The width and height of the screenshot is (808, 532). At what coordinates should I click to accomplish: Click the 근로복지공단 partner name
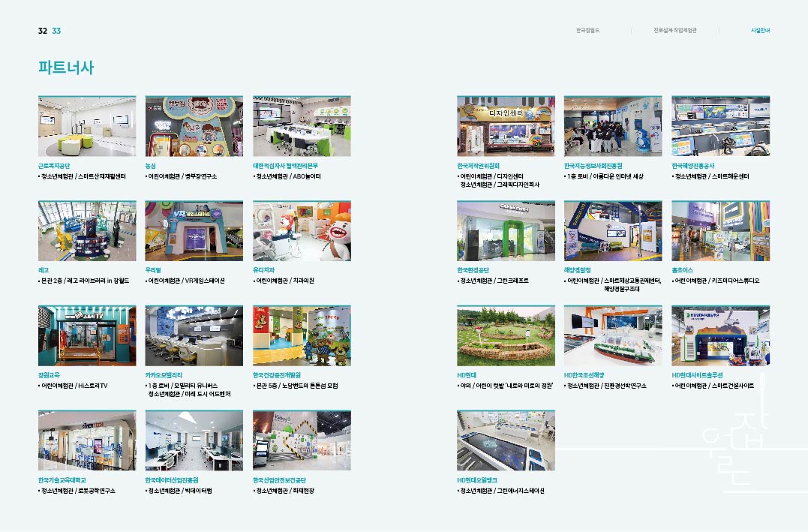pyautogui.click(x=54, y=166)
